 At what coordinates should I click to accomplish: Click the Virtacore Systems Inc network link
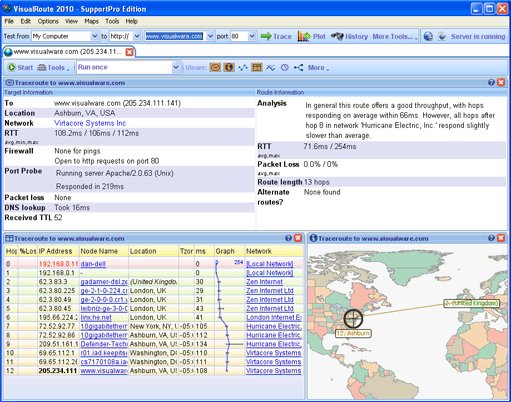[x=90, y=123]
